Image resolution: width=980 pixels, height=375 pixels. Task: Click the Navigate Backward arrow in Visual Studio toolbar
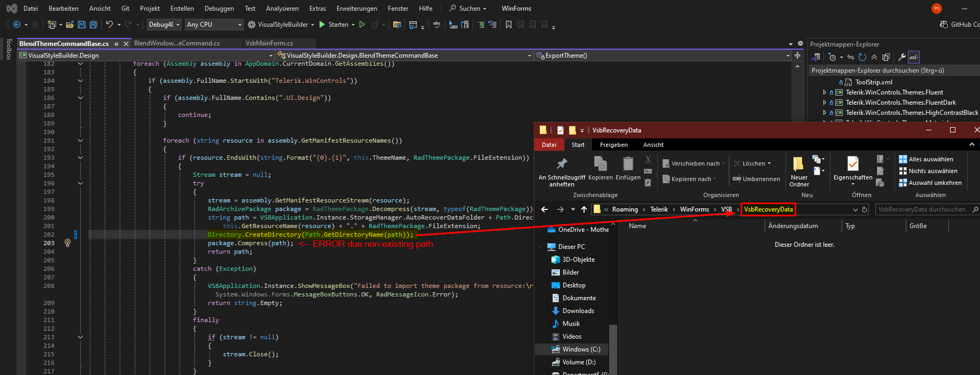pos(17,25)
